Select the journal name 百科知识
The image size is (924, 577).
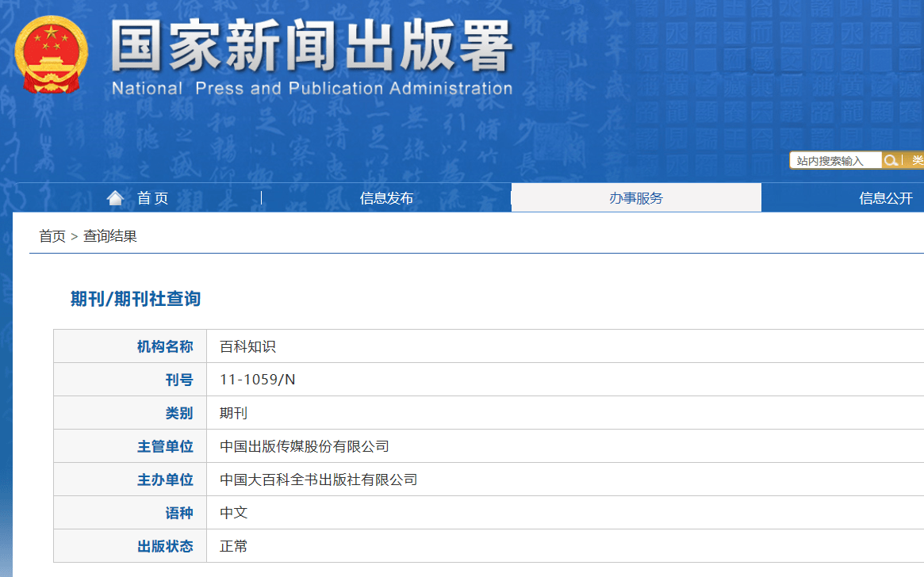(x=247, y=346)
